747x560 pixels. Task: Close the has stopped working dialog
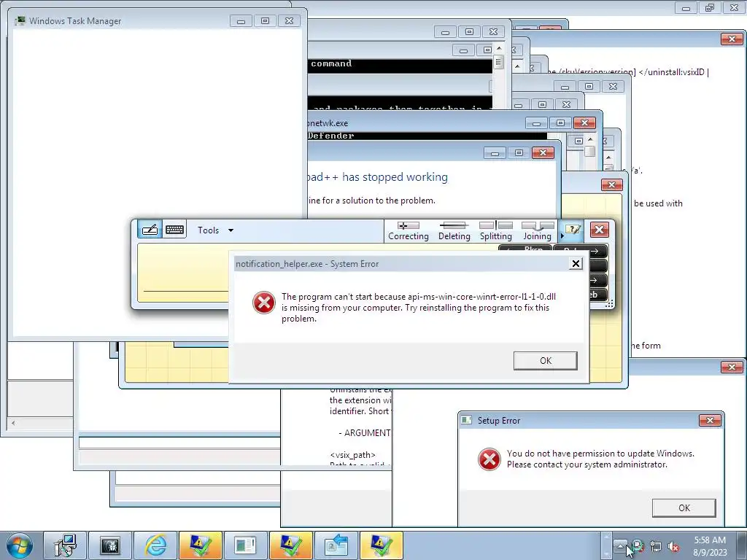pos(543,152)
